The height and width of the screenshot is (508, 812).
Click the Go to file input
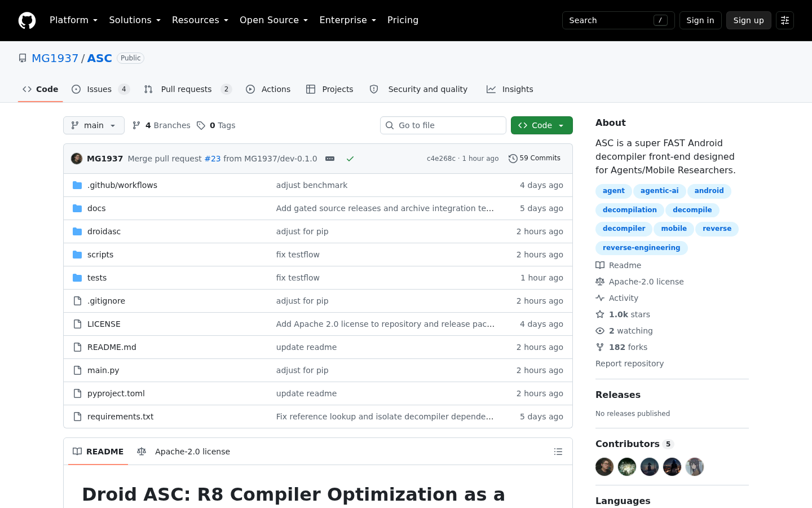point(443,125)
